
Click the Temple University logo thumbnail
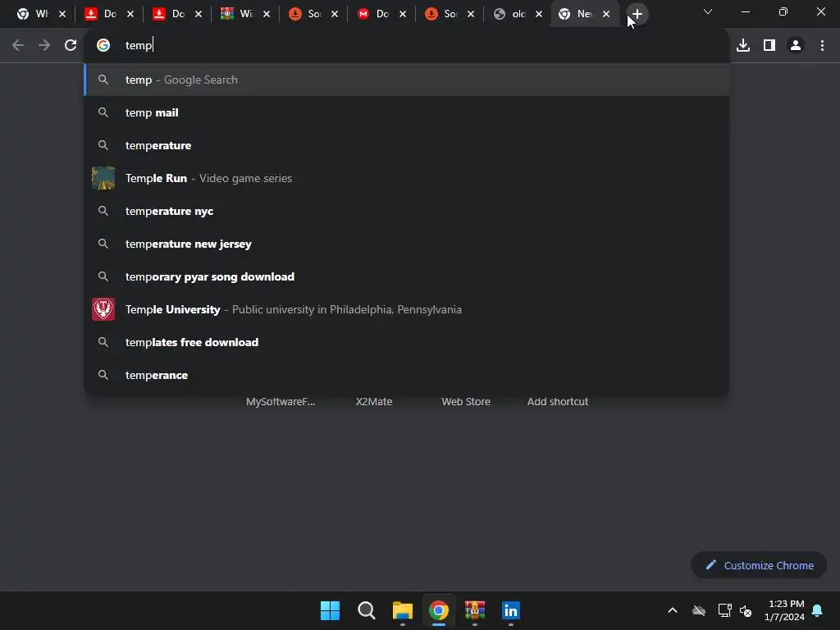click(103, 309)
